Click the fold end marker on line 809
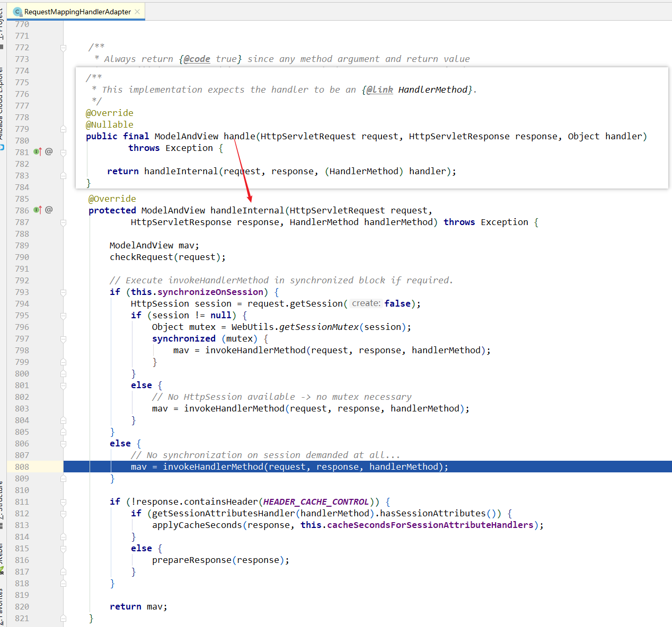 (63, 479)
